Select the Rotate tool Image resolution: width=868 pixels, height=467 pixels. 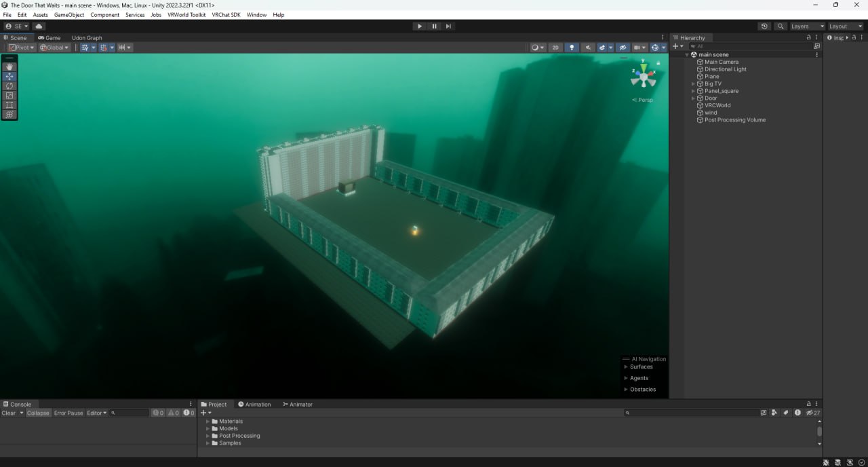coord(9,86)
